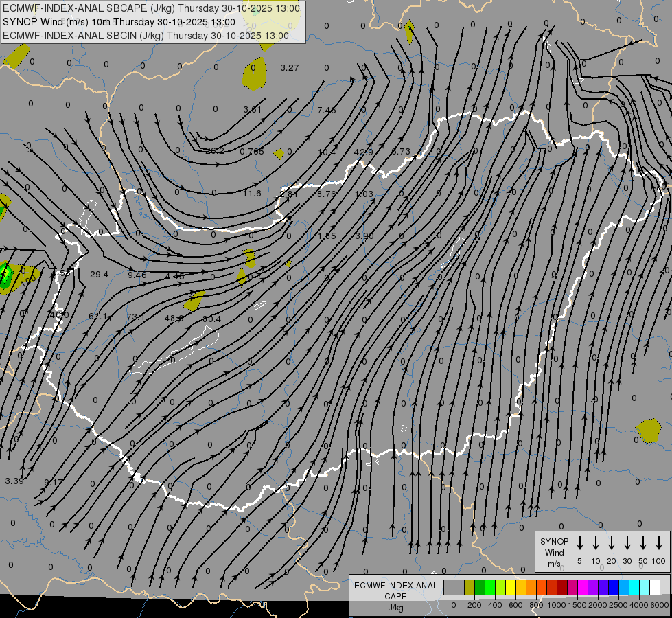Pick the lime yellow-green legend swatch
The image size is (672, 618).
pos(500,587)
